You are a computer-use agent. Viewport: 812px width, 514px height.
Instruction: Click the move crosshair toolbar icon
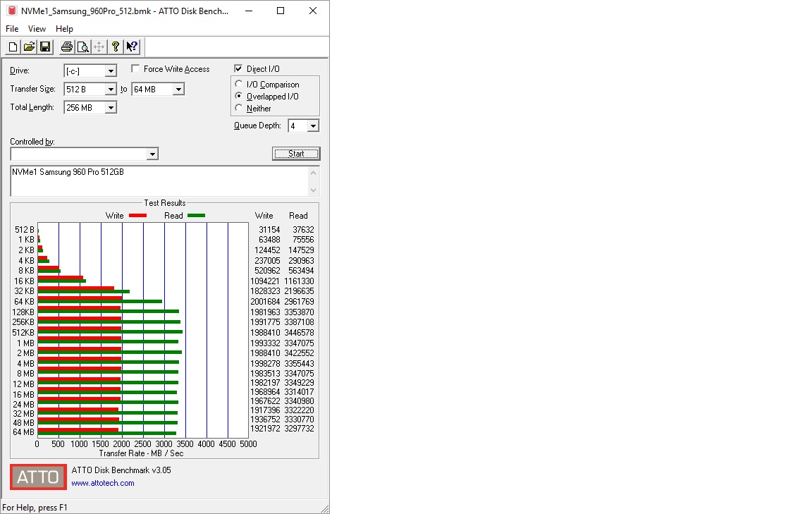[x=99, y=47]
